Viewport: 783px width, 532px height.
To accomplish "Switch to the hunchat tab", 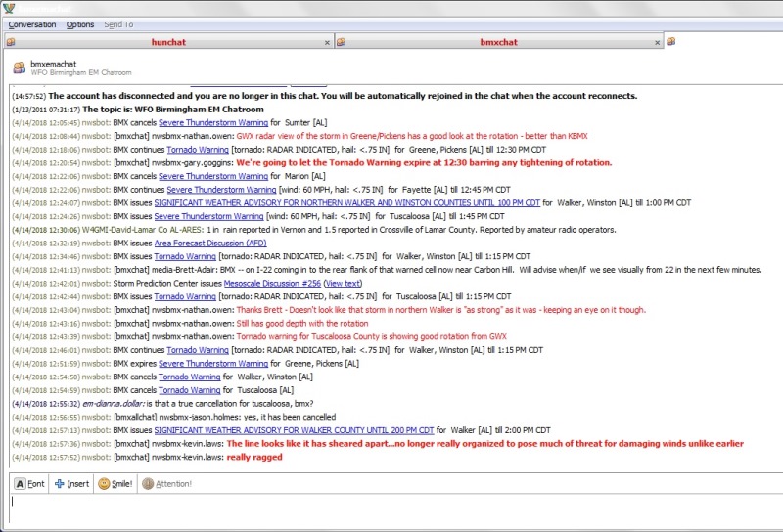I will click(x=168, y=43).
